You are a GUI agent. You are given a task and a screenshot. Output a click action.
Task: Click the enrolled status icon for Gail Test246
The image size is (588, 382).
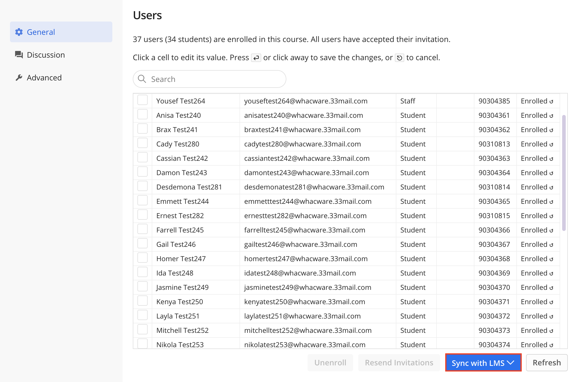[551, 245]
